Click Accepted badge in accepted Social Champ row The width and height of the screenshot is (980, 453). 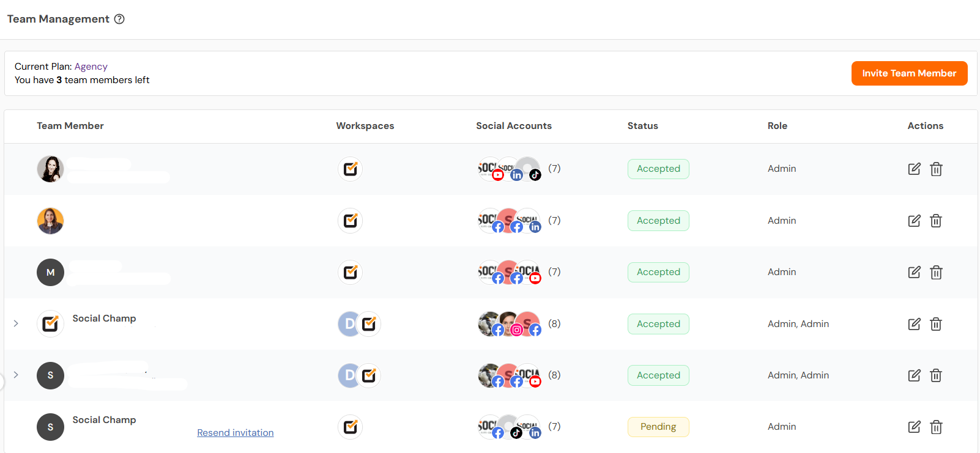pos(658,324)
